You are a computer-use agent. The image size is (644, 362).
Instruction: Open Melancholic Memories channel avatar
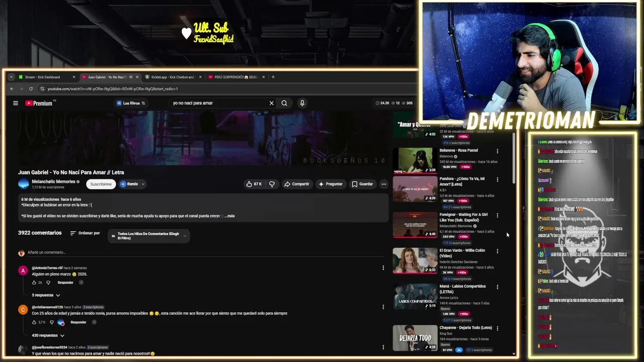point(24,184)
